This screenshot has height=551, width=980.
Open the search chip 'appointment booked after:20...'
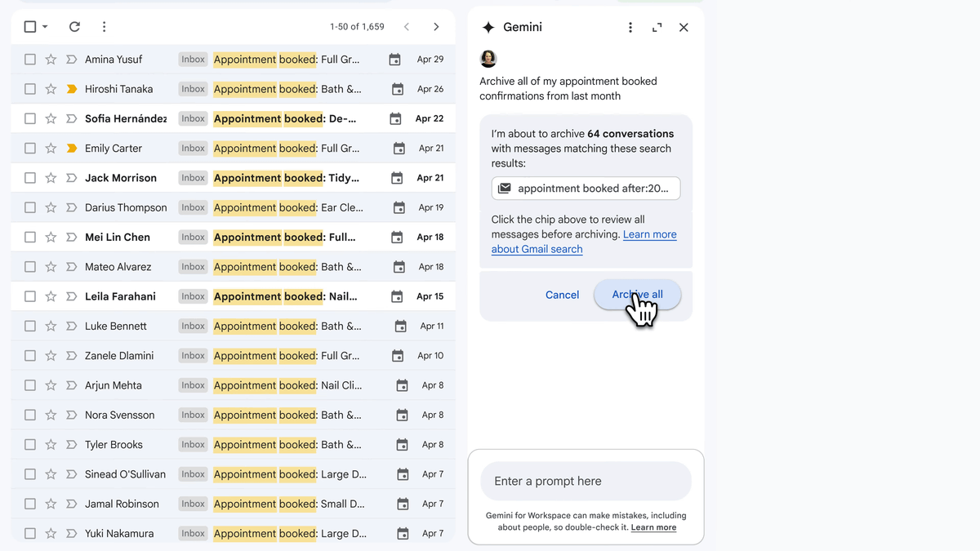click(586, 189)
